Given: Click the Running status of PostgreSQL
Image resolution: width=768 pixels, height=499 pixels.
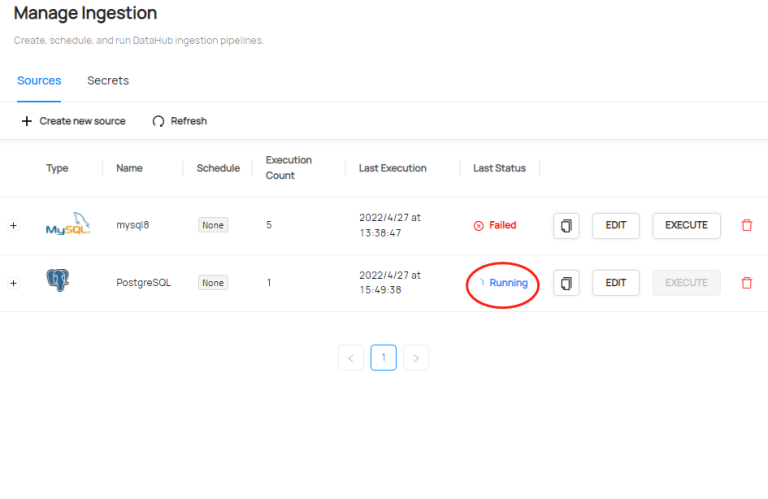Looking at the screenshot, I should point(502,283).
